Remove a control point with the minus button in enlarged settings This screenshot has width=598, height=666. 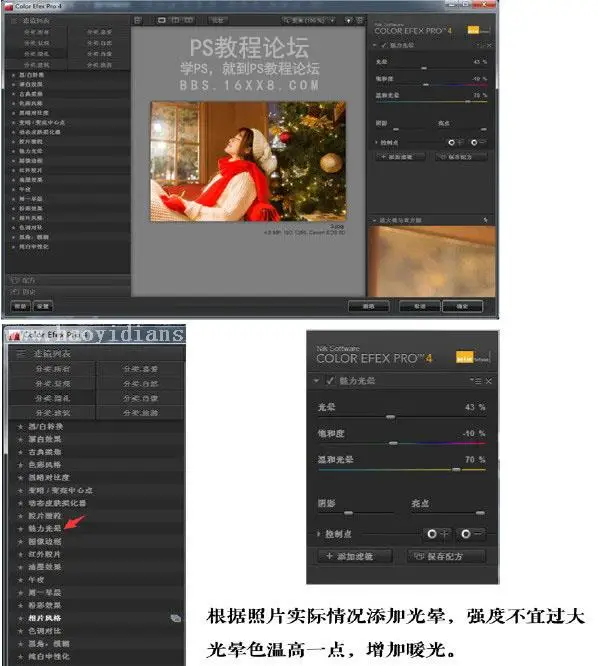pyautogui.click(x=471, y=534)
